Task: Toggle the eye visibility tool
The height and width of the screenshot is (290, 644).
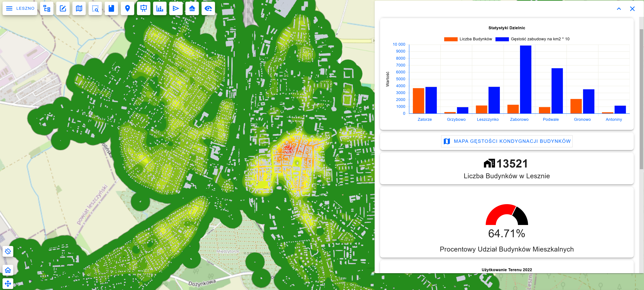Action: (x=208, y=9)
